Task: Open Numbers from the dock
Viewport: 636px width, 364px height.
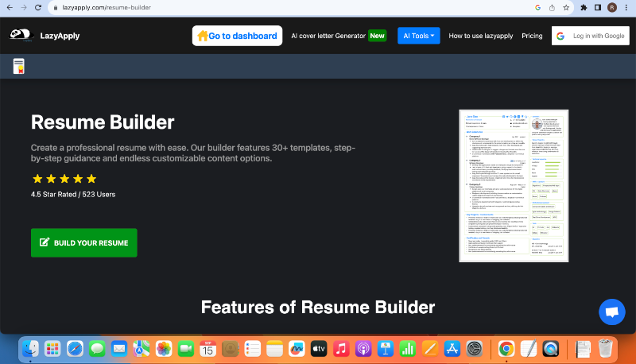Action: (408, 349)
